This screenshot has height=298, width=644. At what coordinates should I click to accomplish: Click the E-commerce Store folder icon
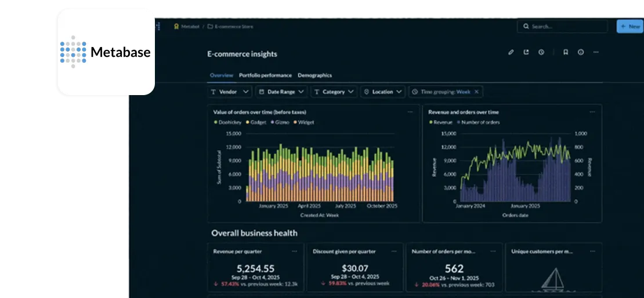pos(210,26)
